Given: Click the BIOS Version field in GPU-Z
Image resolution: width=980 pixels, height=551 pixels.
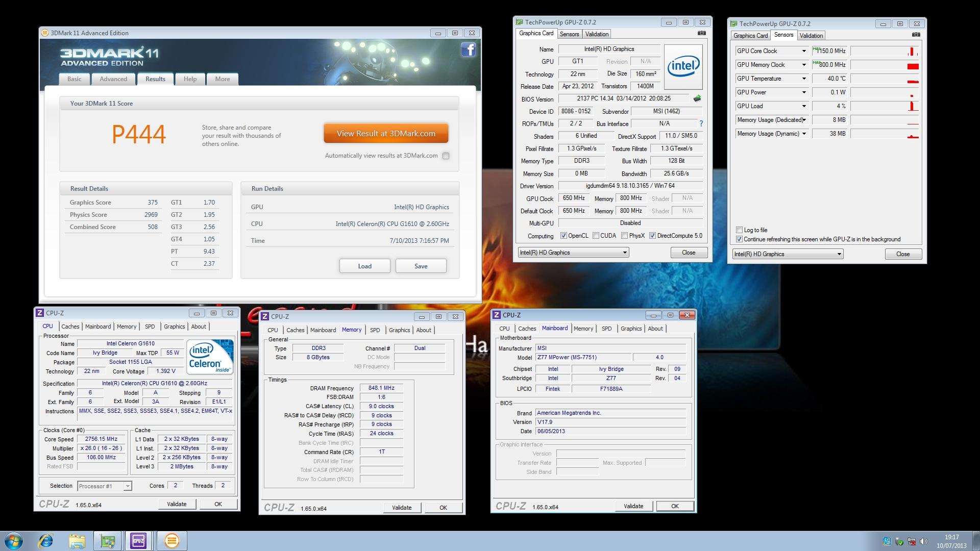Looking at the screenshot, I should [624, 98].
